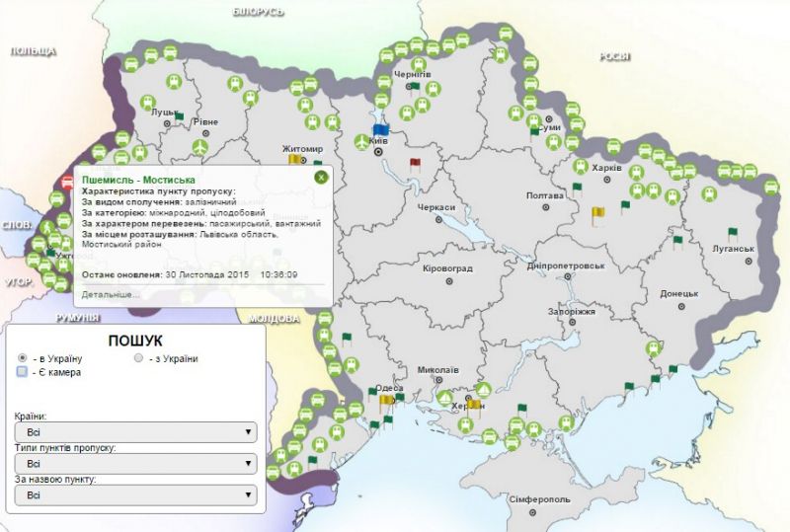Open the 'Детальніше...' link in popup
790x532 pixels.
[x=111, y=293]
